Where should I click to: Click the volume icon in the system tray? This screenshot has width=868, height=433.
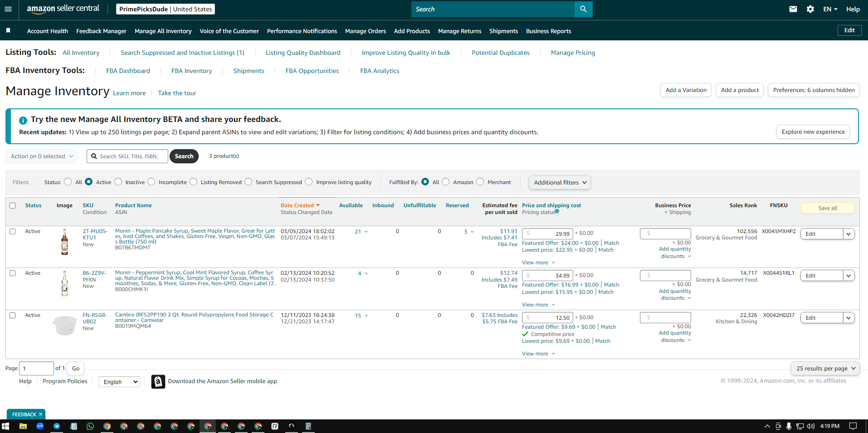click(811, 426)
